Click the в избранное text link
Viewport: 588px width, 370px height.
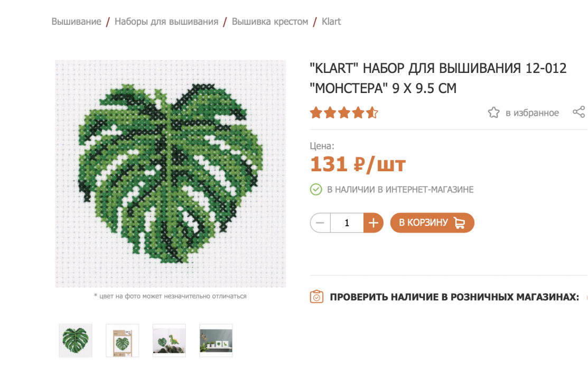pos(532,113)
